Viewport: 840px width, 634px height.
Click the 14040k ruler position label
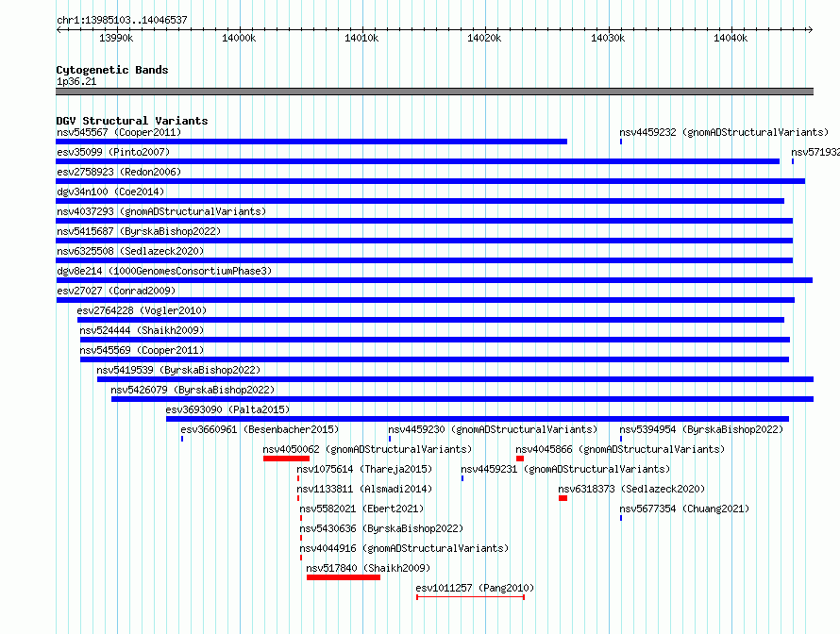pyautogui.click(x=731, y=38)
